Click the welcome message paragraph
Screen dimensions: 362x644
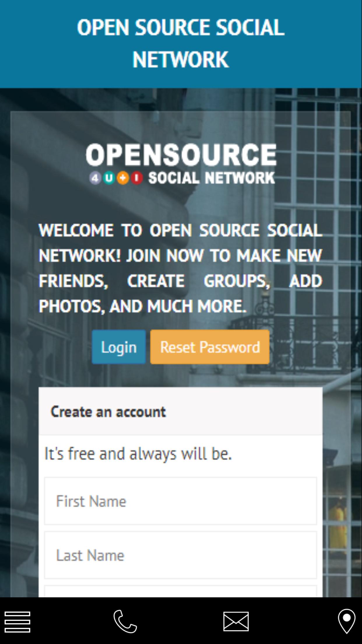coord(180,268)
